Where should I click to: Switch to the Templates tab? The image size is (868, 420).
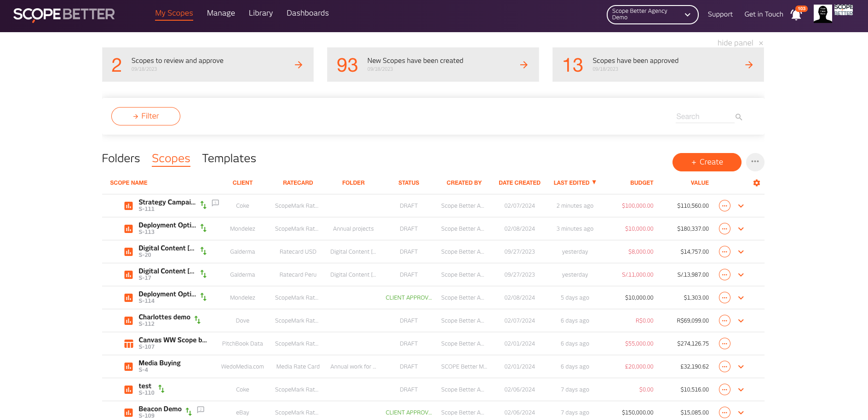click(229, 159)
